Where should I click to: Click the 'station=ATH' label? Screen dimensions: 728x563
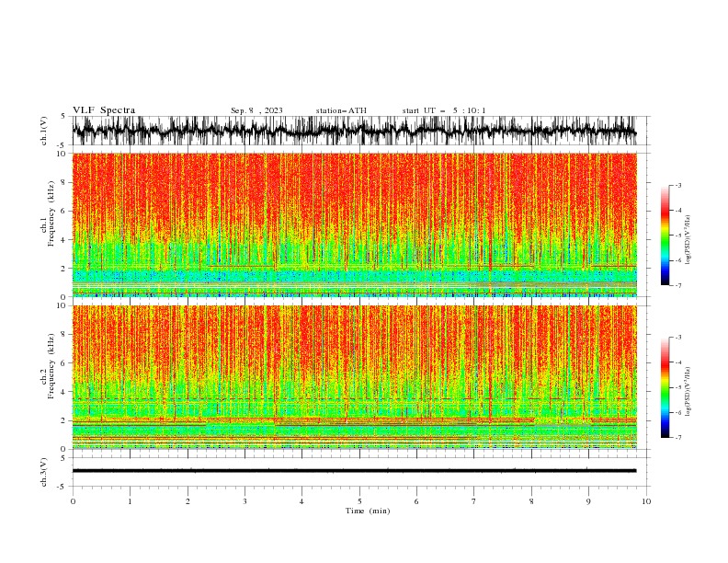coord(341,110)
